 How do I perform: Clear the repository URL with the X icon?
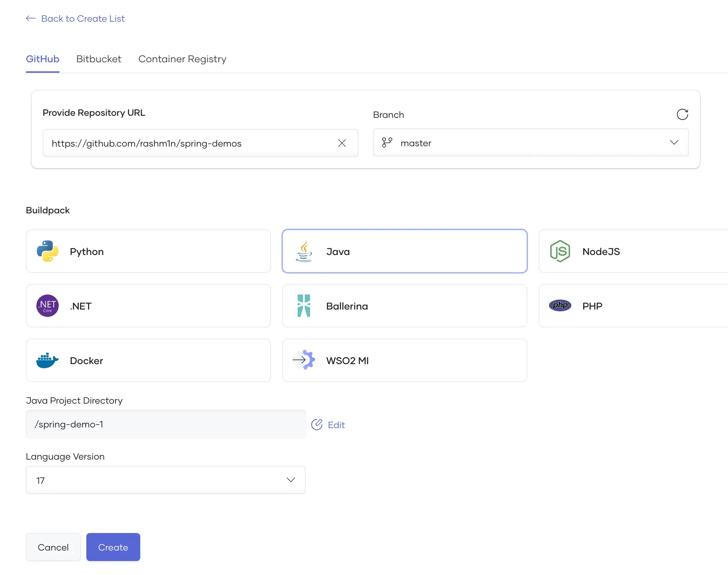342,143
